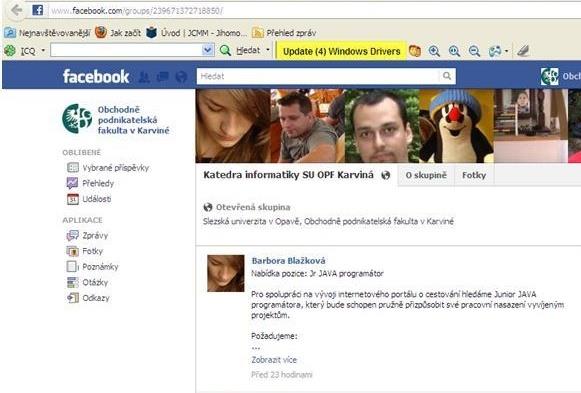Switch to the Fotky group tab
The image size is (581, 393).
[x=474, y=176]
